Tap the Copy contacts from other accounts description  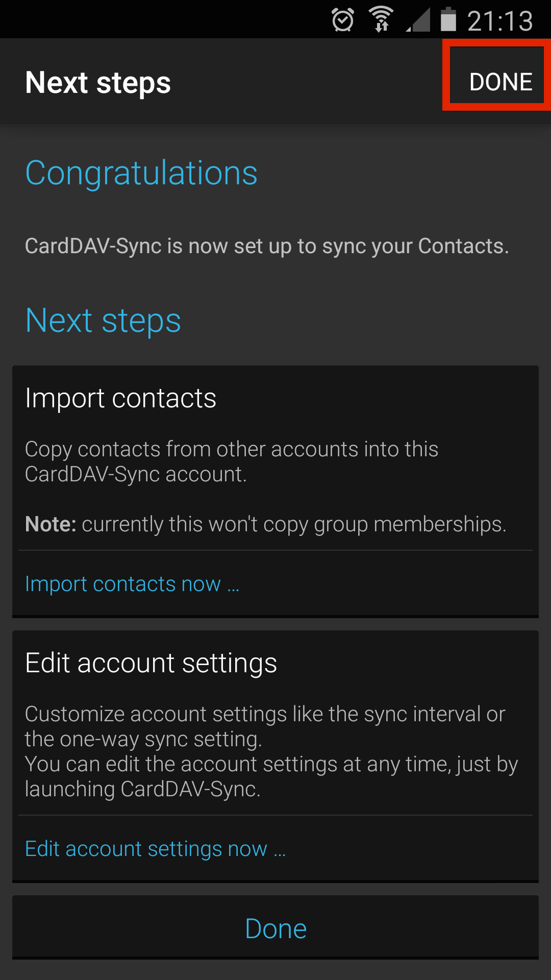pyautogui.click(x=232, y=462)
